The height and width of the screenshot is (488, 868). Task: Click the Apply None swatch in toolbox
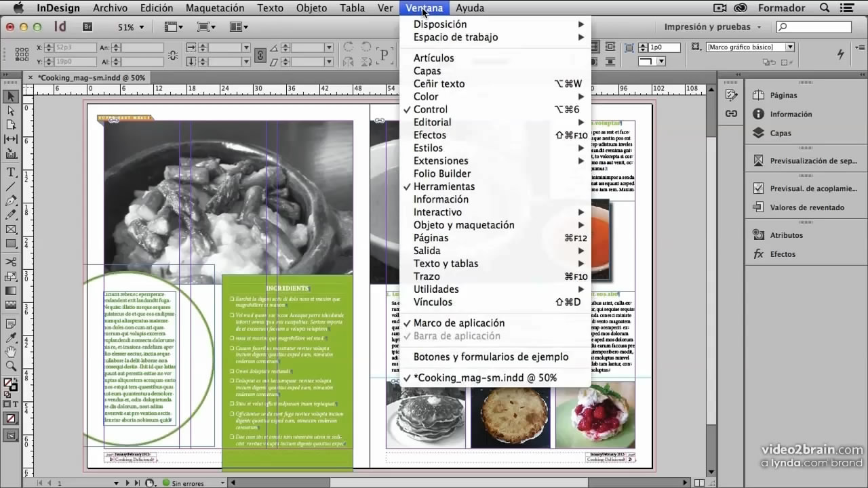11,419
